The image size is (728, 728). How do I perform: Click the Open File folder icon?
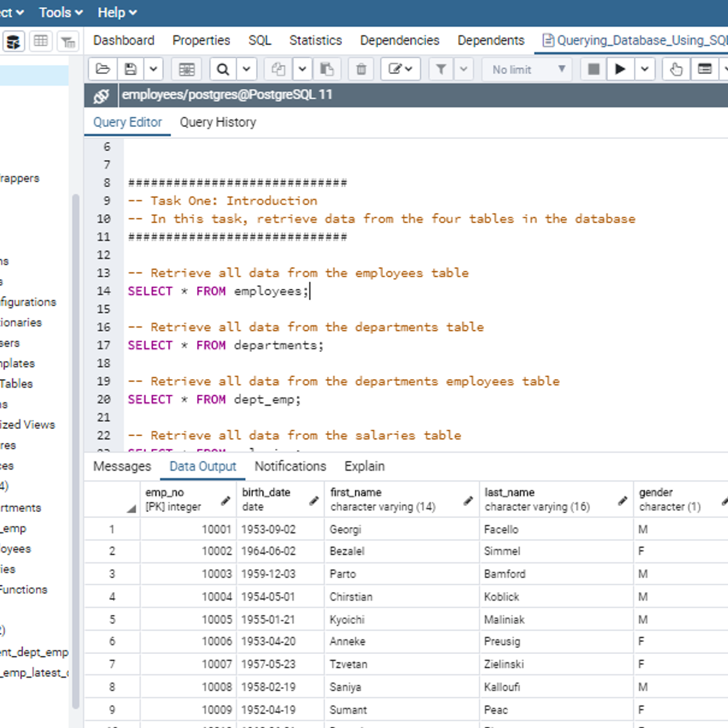pyautogui.click(x=103, y=69)
